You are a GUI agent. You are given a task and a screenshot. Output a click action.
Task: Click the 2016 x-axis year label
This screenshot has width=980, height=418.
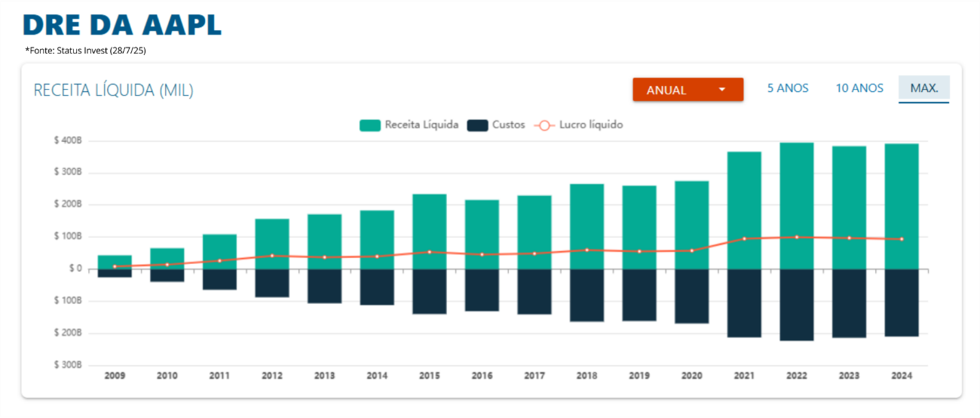(482, 376)
